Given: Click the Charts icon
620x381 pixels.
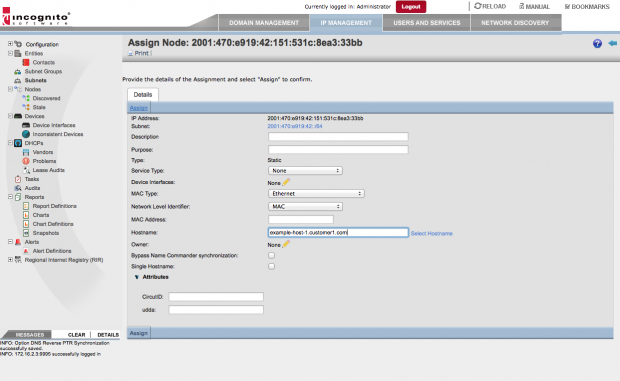Looking at the screenshot, I should pos(26,215).
